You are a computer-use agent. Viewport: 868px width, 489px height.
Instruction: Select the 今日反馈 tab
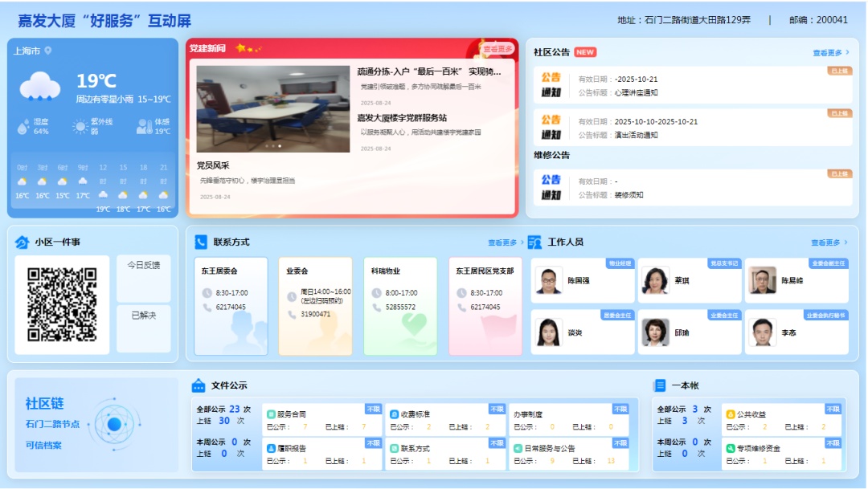point(144,266)
